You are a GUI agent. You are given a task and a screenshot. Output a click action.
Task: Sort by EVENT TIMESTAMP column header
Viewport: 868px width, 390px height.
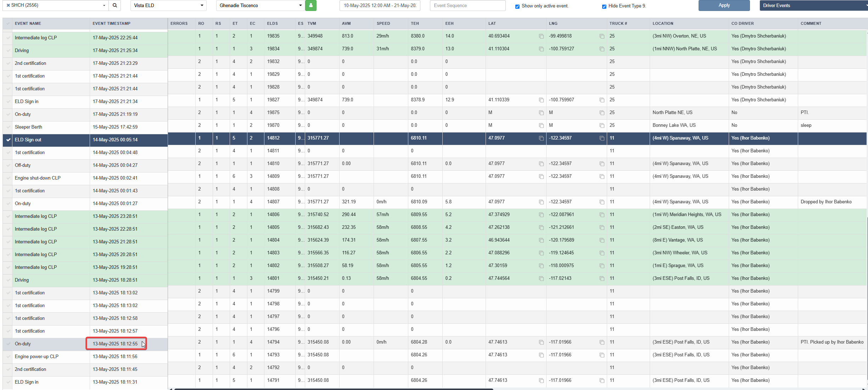tap(112, 23)
